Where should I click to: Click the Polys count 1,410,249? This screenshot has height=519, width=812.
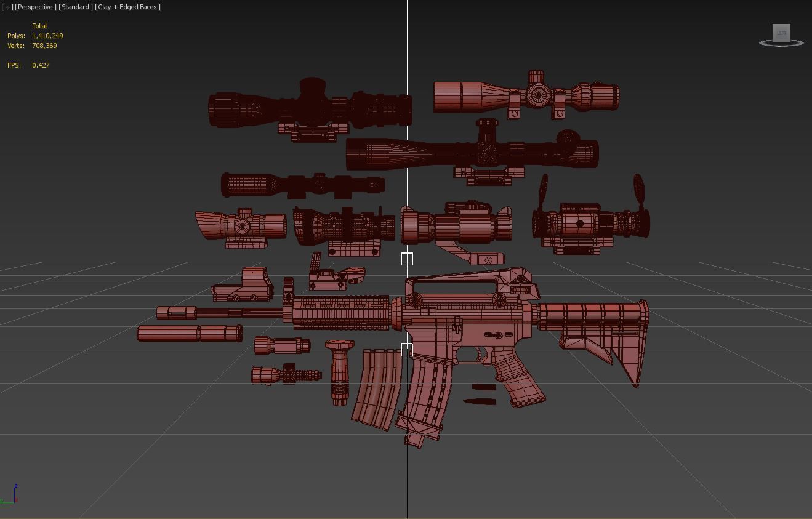48,36
